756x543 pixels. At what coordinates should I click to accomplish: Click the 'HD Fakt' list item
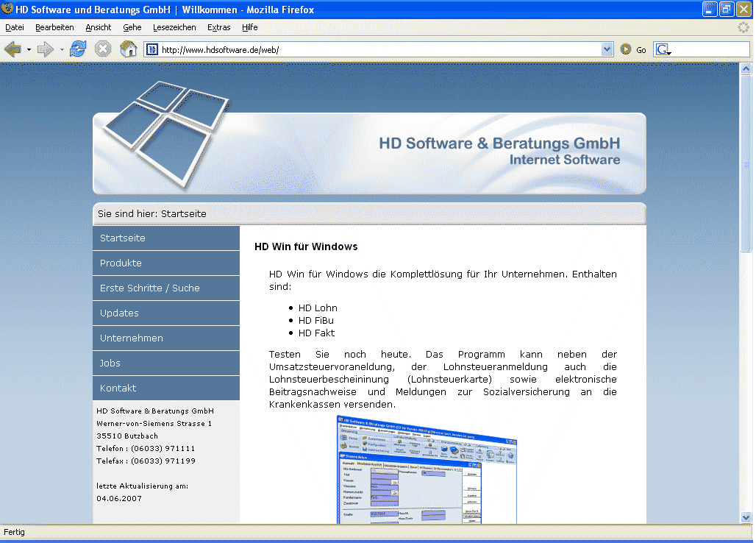tap(316, 333)
